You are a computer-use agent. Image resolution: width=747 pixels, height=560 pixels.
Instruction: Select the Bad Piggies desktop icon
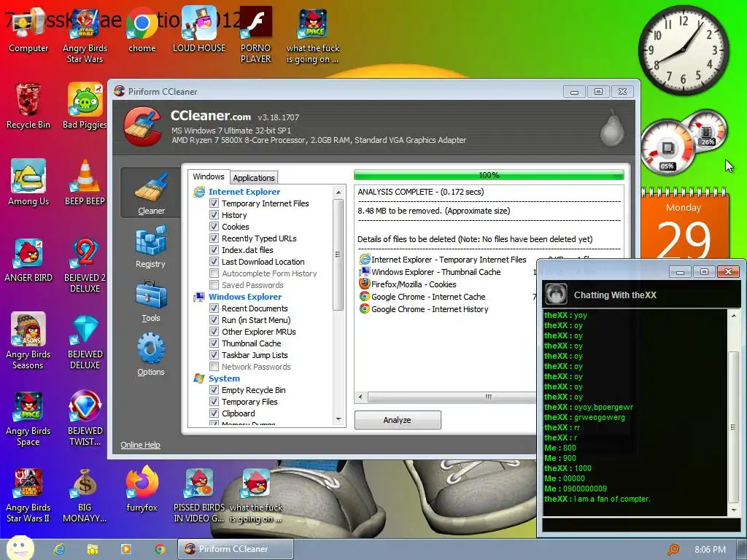[85, 106]
